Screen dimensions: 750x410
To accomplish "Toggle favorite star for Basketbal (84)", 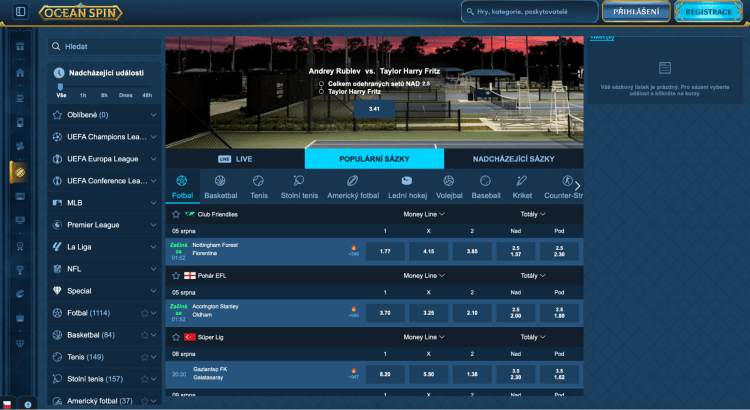I will pos(144,335).
